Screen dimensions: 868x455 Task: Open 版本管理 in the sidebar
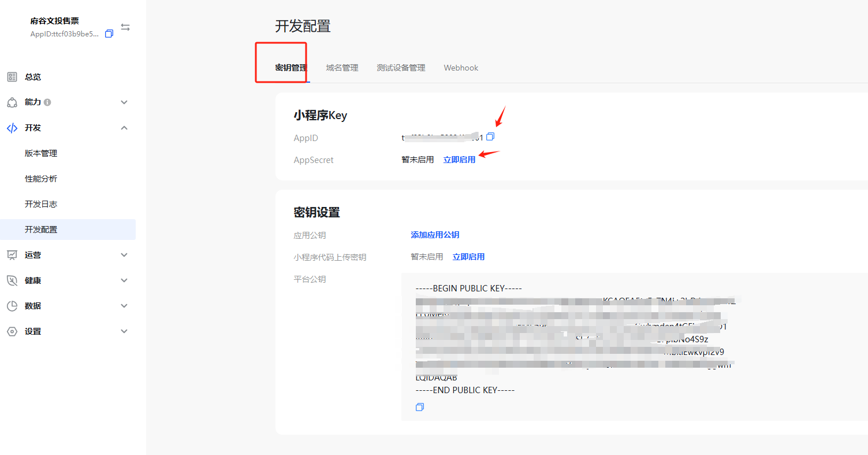41,153
